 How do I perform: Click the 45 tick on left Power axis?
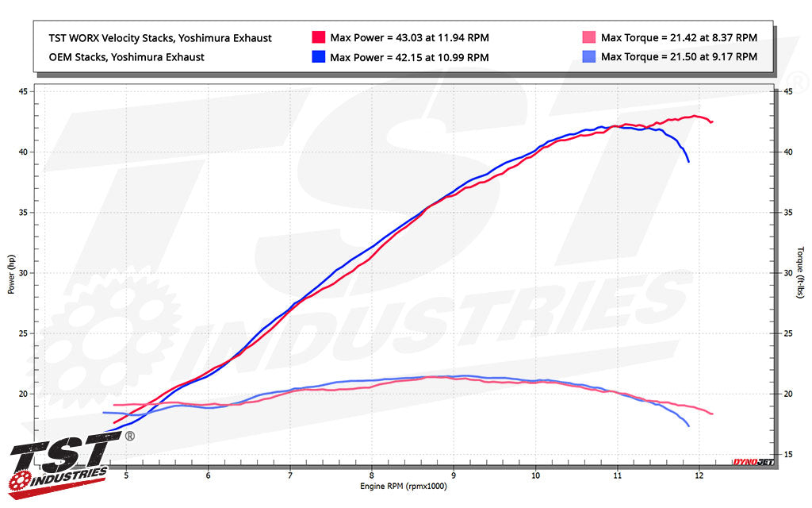tap(23, 92)
